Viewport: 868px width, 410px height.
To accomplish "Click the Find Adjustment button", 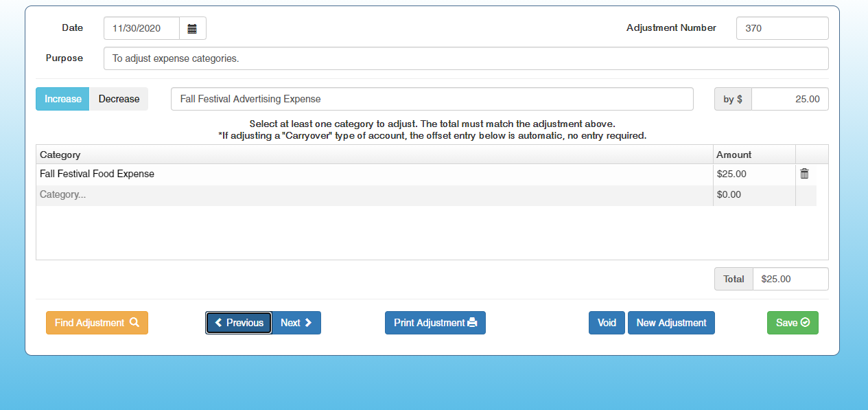I will click(97, 323).
